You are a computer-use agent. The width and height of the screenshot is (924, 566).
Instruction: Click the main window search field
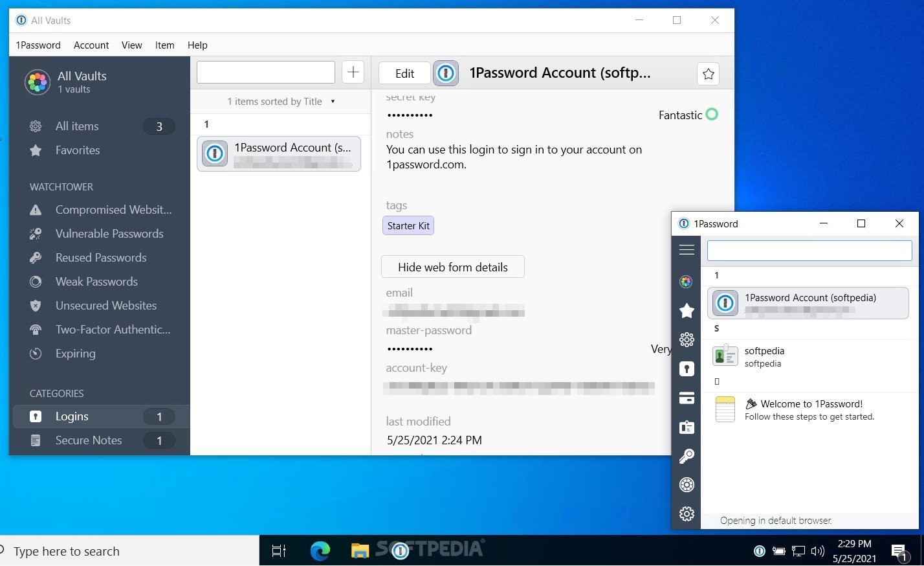(x=266, y=72)
